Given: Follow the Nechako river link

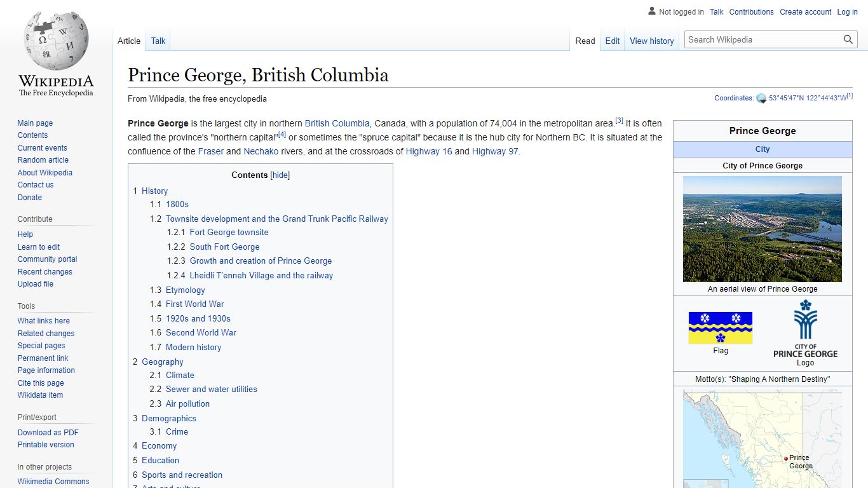Looking at the screenshot, I should coord(261,151).
